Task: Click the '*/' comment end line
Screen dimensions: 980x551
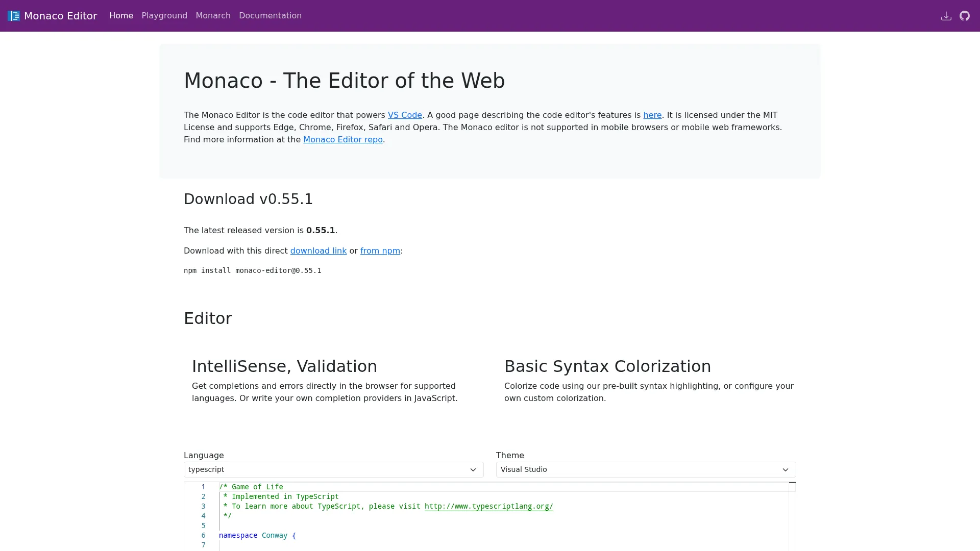Action: point(227,516)
